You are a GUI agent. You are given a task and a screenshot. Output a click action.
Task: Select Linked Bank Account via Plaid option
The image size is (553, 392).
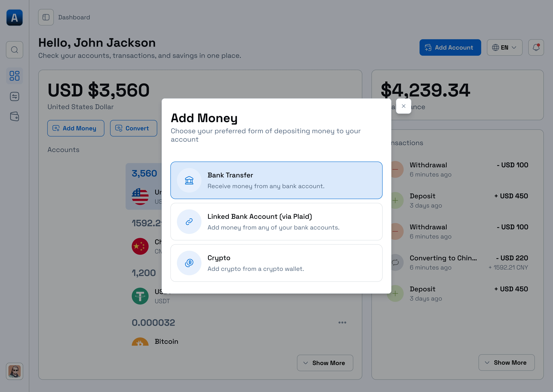pyautogui.click(x=276, y=221)
